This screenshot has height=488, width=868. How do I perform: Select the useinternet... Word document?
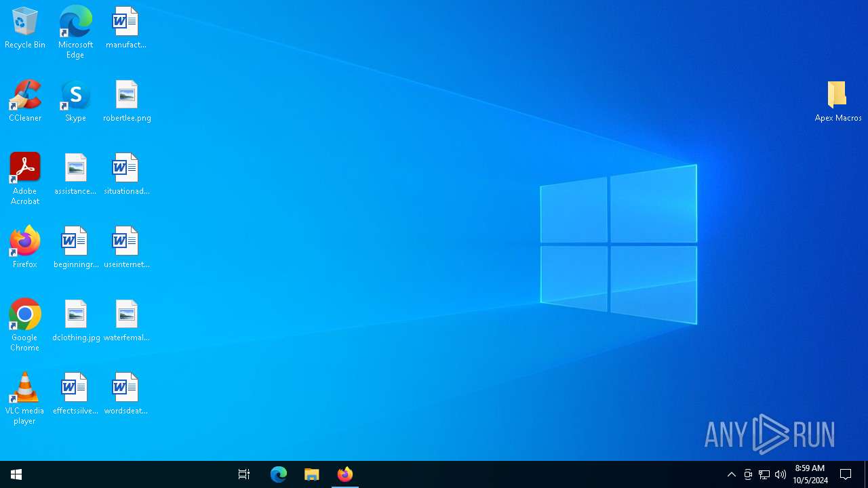[x=127, y=247]
